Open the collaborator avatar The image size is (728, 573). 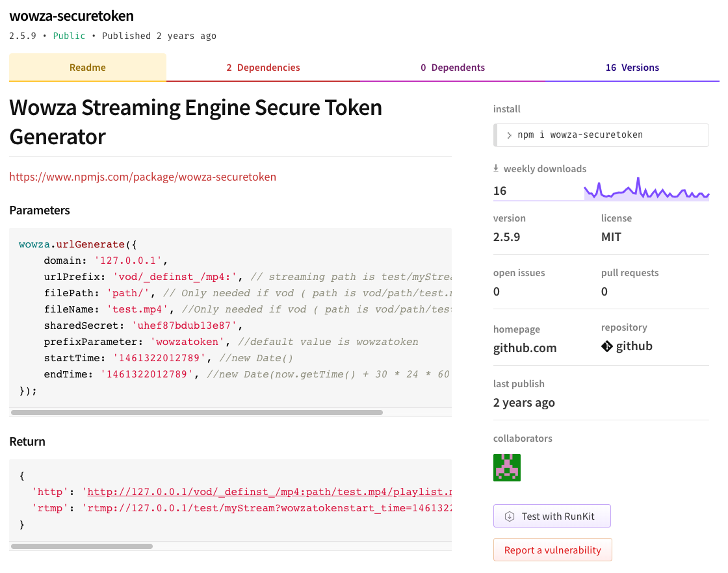[507, 467]
